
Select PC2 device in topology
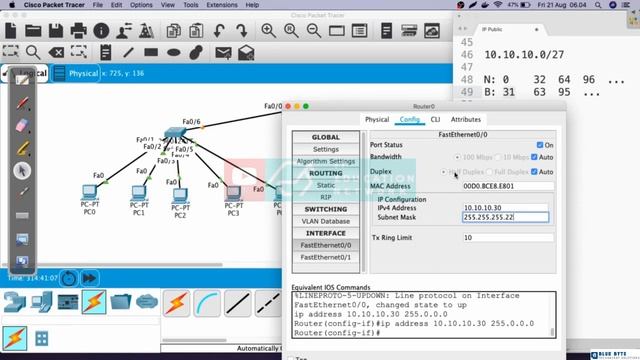click(180, 195)
